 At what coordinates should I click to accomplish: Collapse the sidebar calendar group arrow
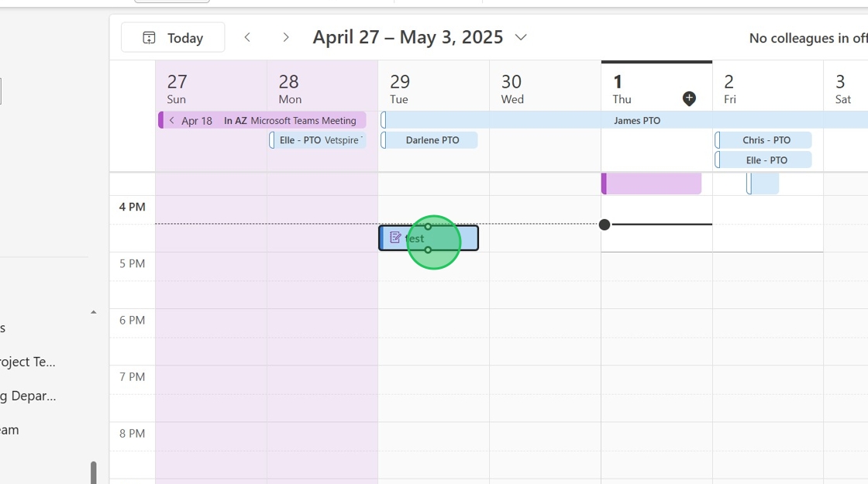94,312
